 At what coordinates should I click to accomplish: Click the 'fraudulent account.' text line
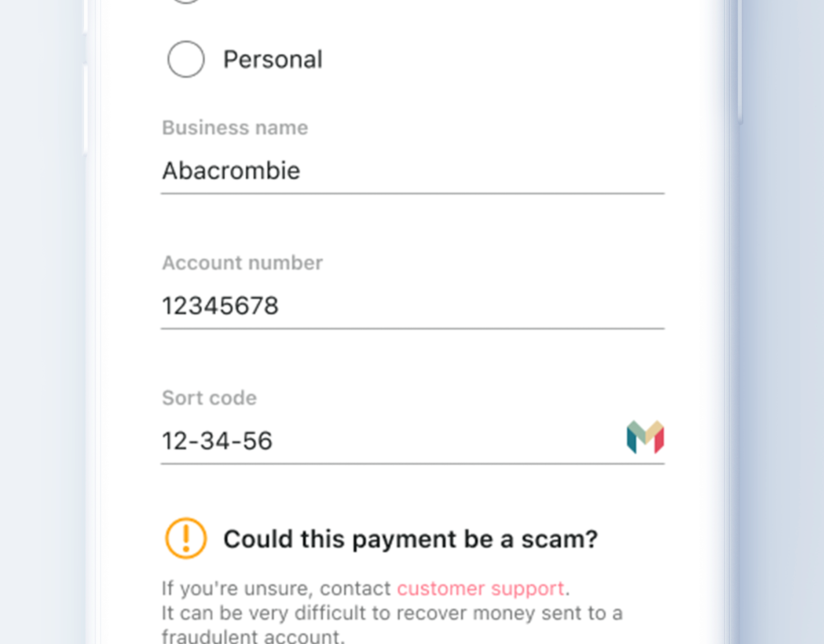pos(253,637)
